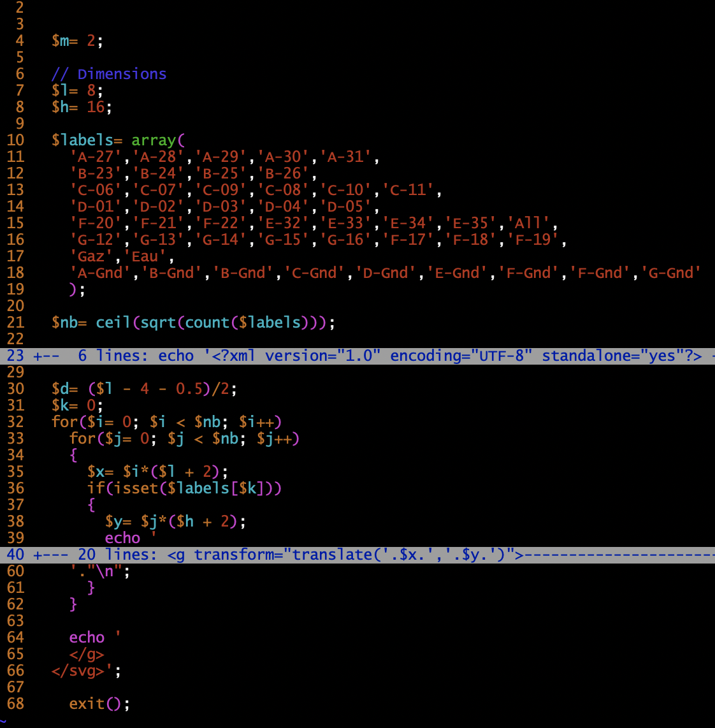
Task: Click the 'A-27' label string
Action: coord(96,157)
